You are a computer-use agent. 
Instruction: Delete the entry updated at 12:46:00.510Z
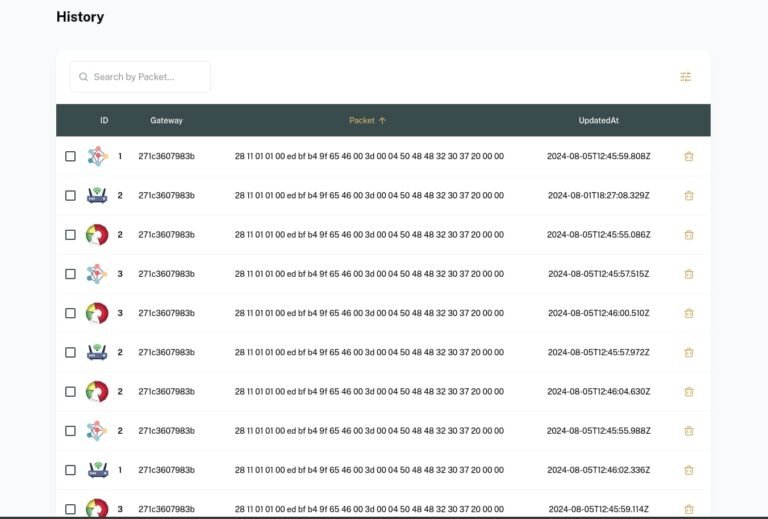688,313
